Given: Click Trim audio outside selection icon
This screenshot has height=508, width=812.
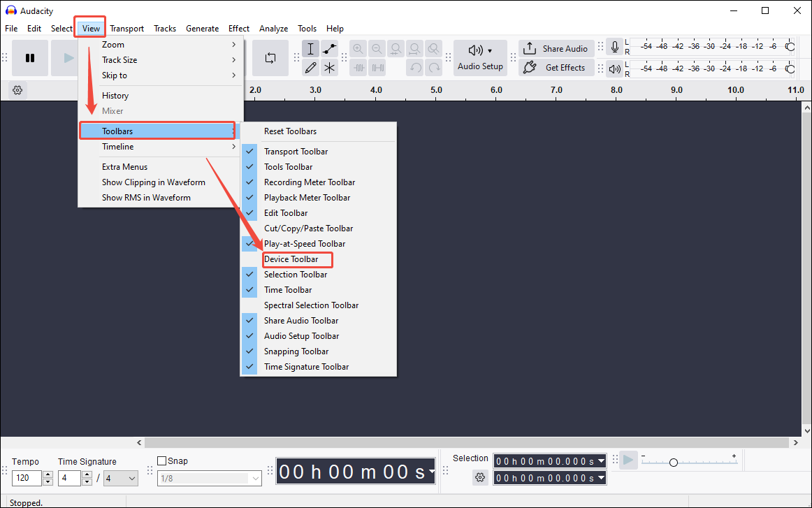Looking at the screenshot, I should click(x=359, y=68).
